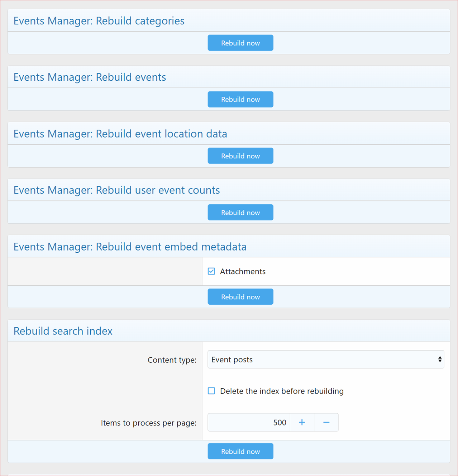Click the Content type field label
Viewport: 458px width, 476px height.
point(172,360)
